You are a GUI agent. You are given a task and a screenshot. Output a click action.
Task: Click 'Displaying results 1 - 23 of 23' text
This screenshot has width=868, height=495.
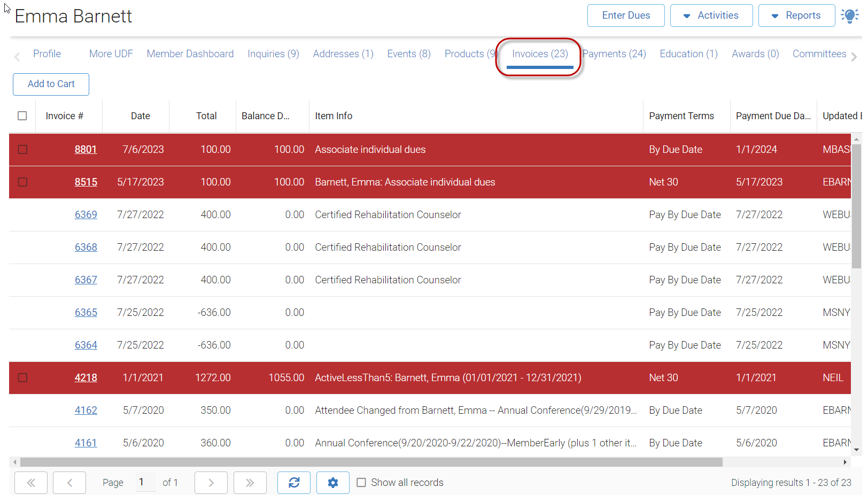791,483
